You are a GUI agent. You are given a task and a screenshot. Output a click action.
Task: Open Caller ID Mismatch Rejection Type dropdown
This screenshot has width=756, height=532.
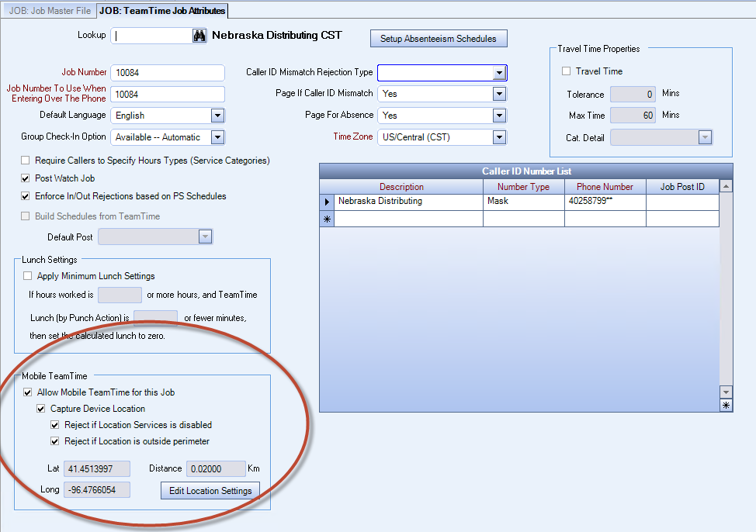point(499,73)
